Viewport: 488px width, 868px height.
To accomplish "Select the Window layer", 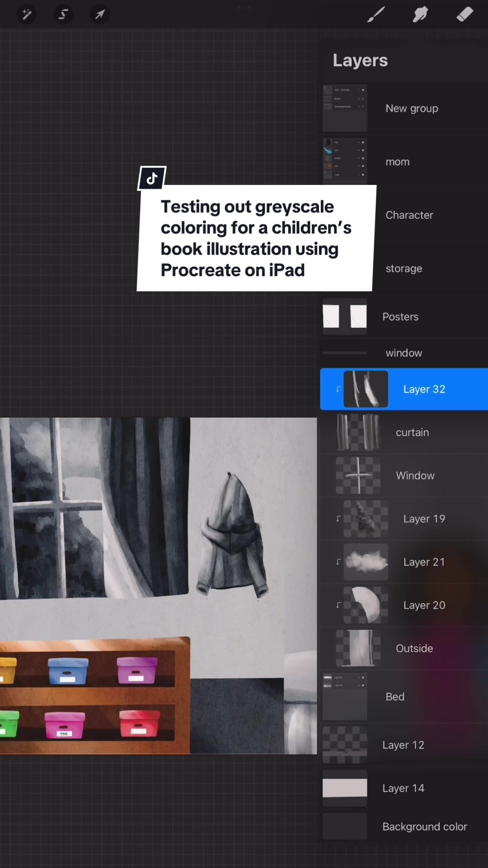I will point(404,476).
